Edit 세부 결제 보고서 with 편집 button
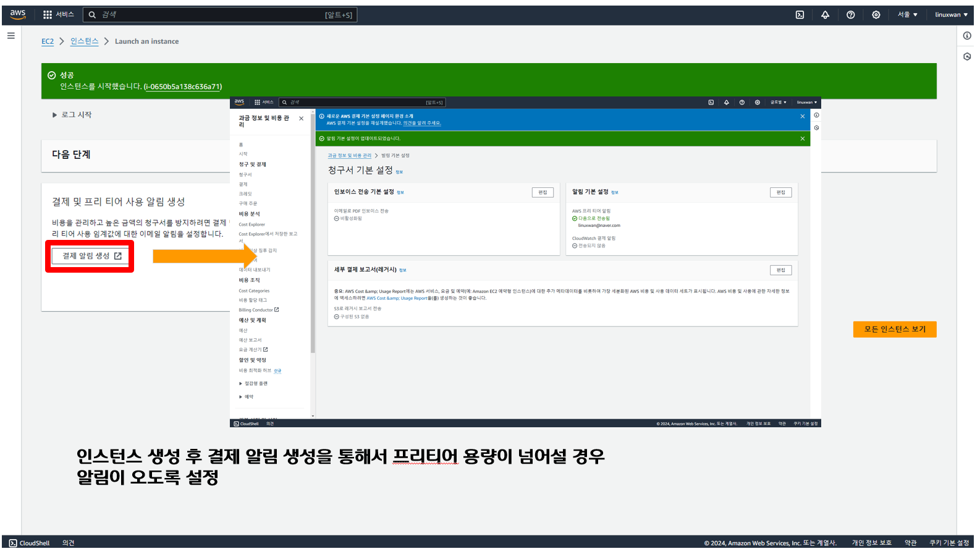Screen dimensions: 980x554 click(781, 270)
